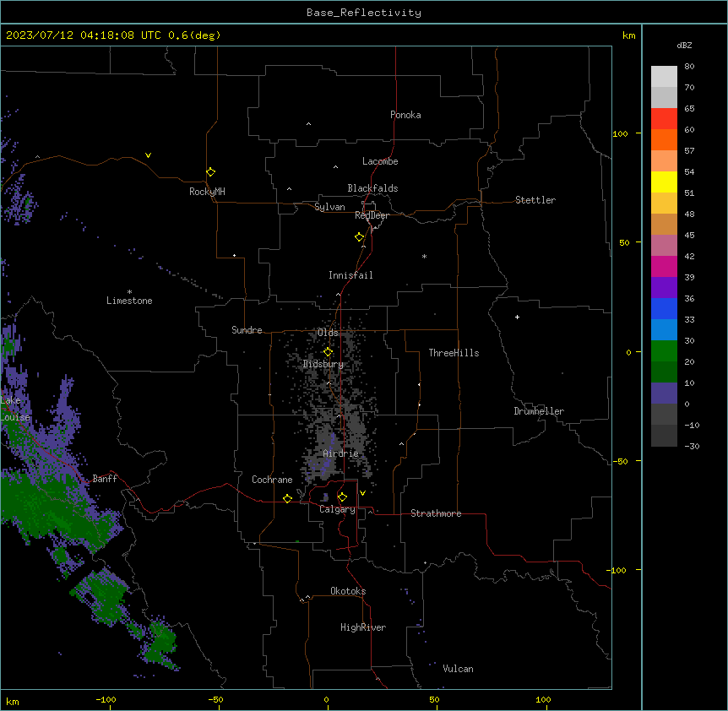Screen dimensions: 728x711
Task: Select the white plus marker northwest of Drumheller
Action: (x=517, y=317)
